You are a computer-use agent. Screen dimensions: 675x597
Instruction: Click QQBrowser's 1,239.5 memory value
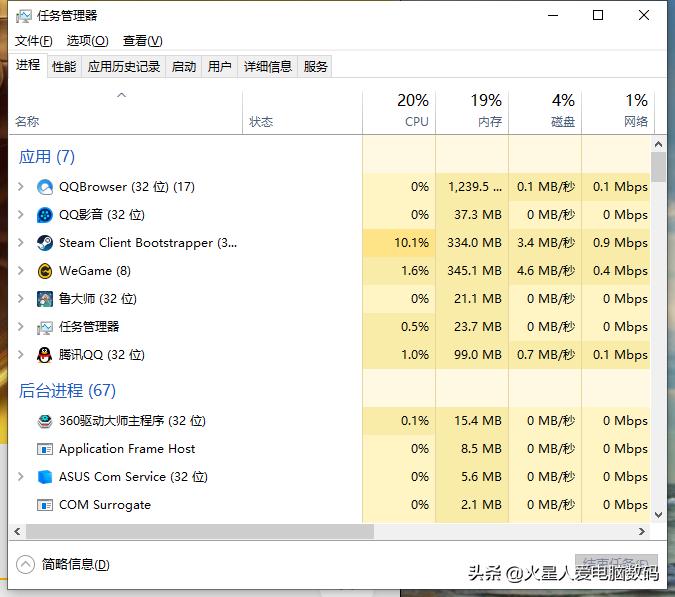(x=475, y=187)
